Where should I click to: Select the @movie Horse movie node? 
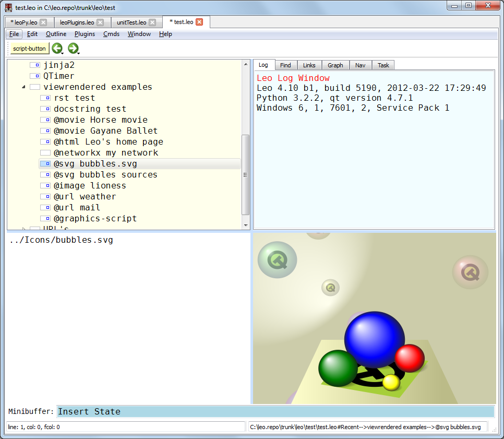pos(101,120)
